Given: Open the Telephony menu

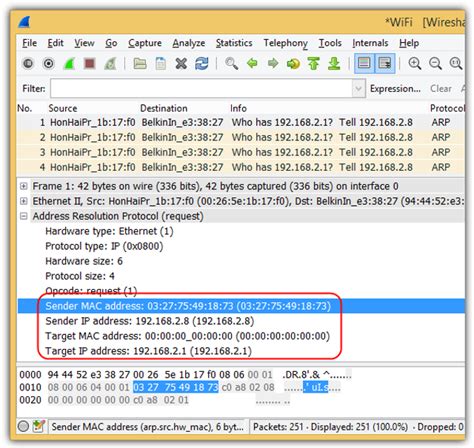Looking at the screenshot, I should coord(285,43).
